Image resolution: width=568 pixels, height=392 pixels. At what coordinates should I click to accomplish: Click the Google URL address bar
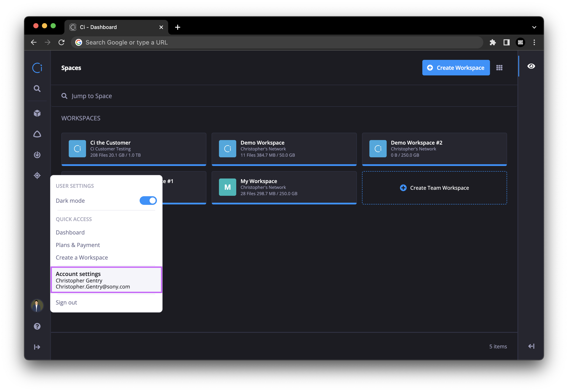277,43
